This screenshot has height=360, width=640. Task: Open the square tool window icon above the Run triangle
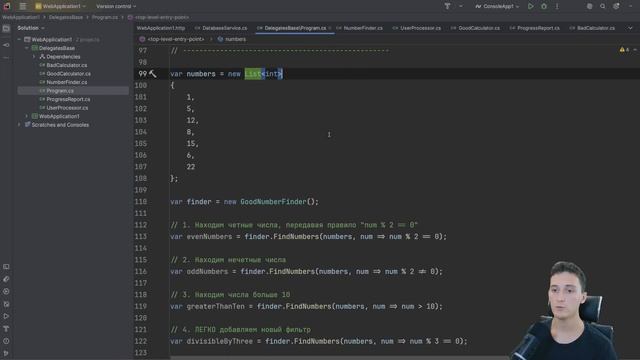[6, 304]
